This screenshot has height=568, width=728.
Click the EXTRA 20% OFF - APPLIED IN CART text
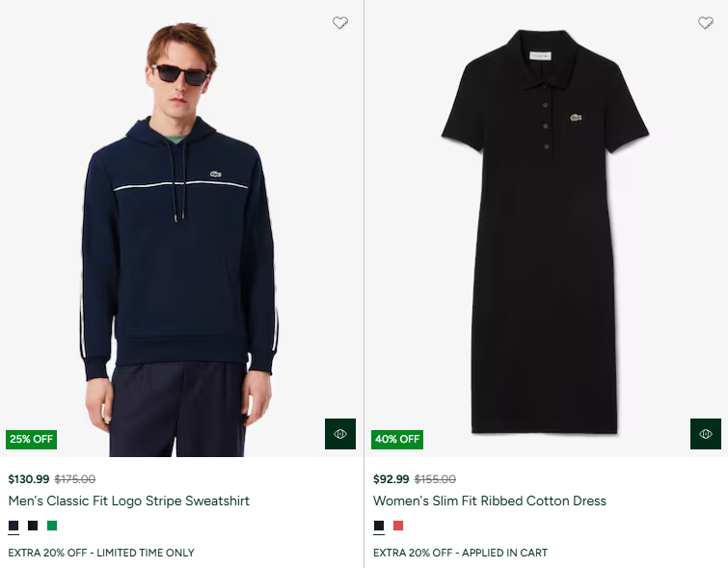point(460,553)
